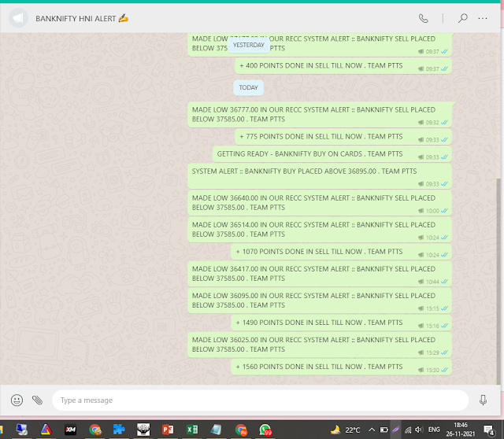Open battery status in system tray
The height and width of the screenshot is (439, 504).
tap(384, 430)
